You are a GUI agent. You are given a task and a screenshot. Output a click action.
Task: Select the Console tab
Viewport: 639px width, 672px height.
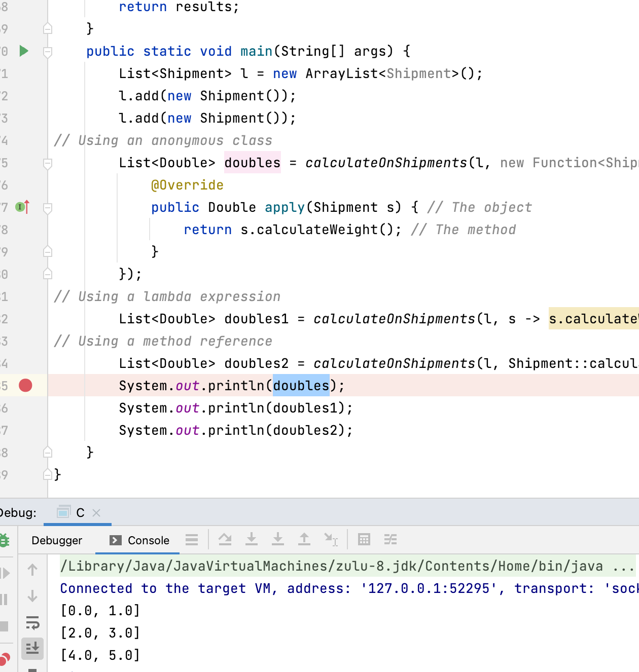click(x=140, y=540)
